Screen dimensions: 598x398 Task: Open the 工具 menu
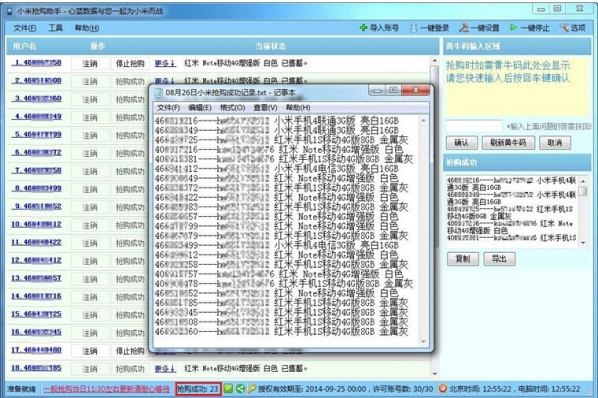click(x=55, y=28)
